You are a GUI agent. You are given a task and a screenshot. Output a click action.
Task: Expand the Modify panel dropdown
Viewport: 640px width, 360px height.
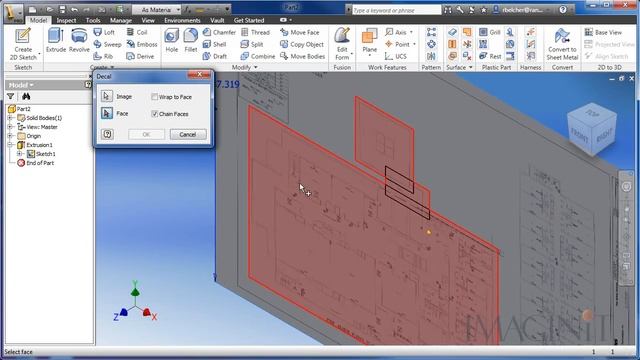tap(256, 67)
